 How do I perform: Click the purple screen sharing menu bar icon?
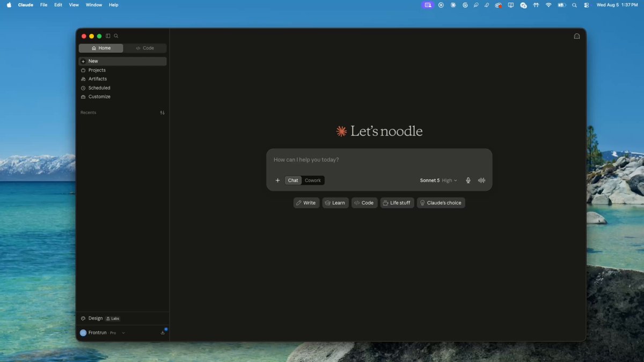pyautogui.click(x=428, y=5)
